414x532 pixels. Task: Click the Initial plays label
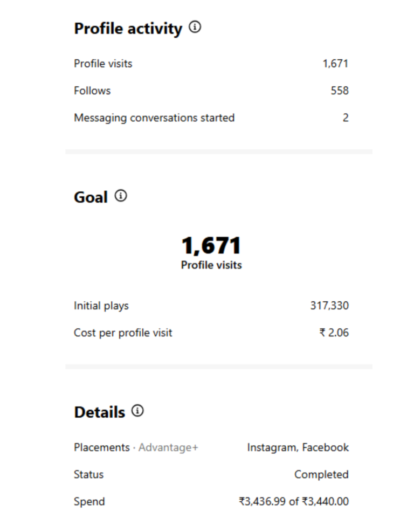click(101, 306)
